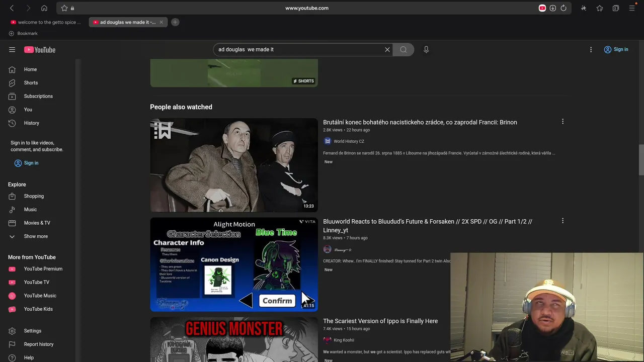Screen dimensions: 644x362
Task: Click the address bar showing www.youtube.com
Action: (307, 8)
